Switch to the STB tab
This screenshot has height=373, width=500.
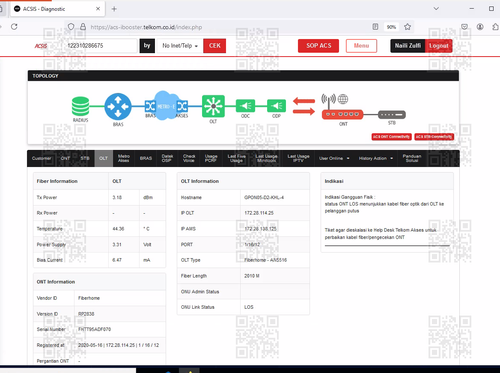85,158
